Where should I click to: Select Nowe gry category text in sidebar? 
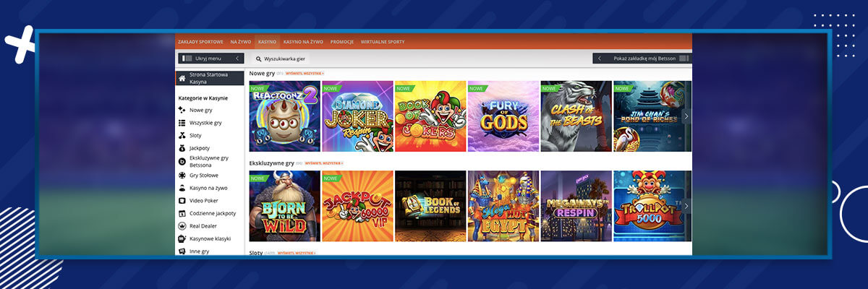click(201, 110)
